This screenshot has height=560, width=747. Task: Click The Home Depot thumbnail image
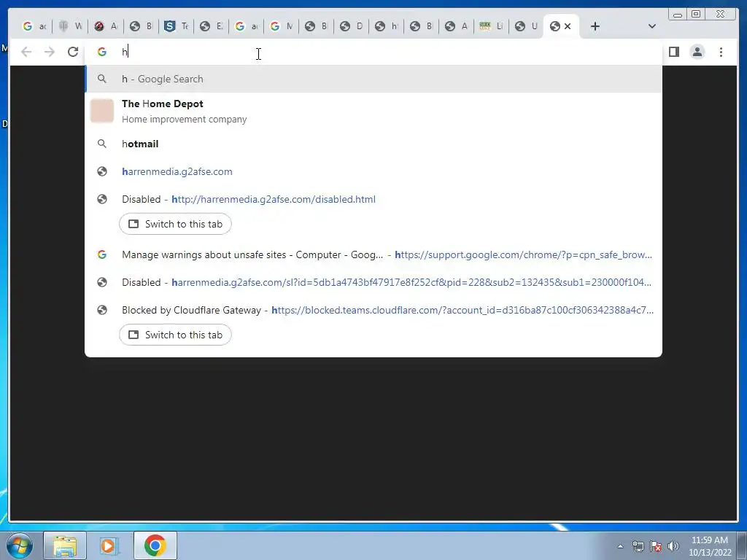102,111
